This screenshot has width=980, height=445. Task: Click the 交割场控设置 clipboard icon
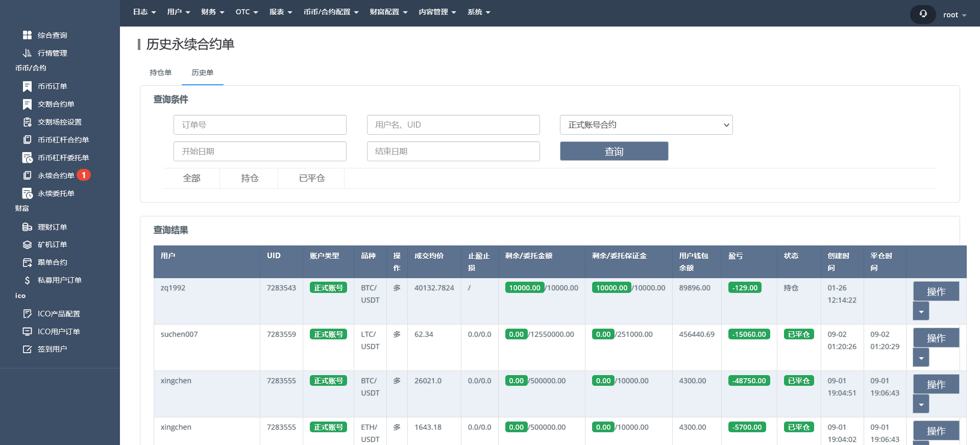(27, 122)
